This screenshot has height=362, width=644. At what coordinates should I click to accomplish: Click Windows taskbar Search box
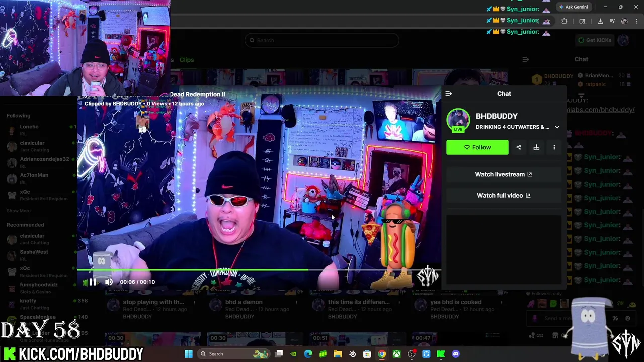click(233, 354)
